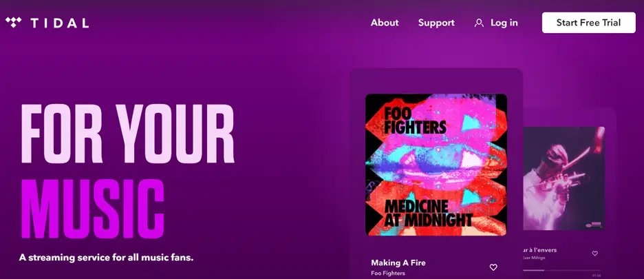This screenshot has height=279, width=644.
Task: Click the Log in text link
Action: (x=504, y=23)
